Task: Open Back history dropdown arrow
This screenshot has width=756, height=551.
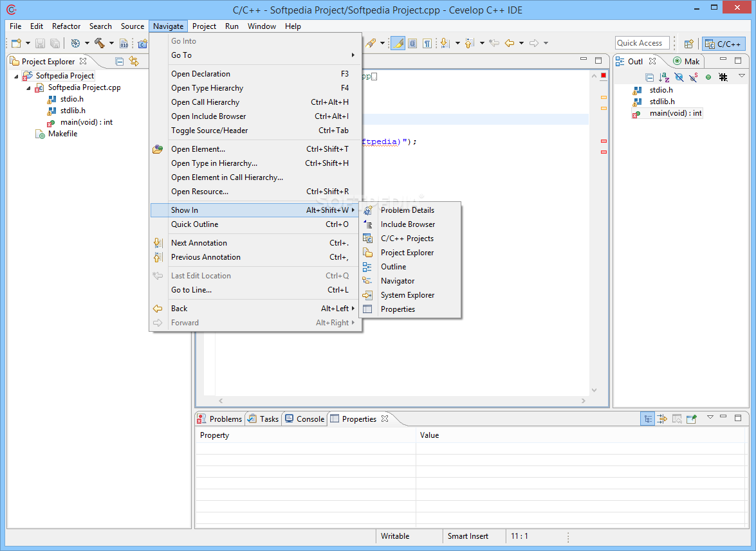Action: pyautogui.click(x=521, y=43)
